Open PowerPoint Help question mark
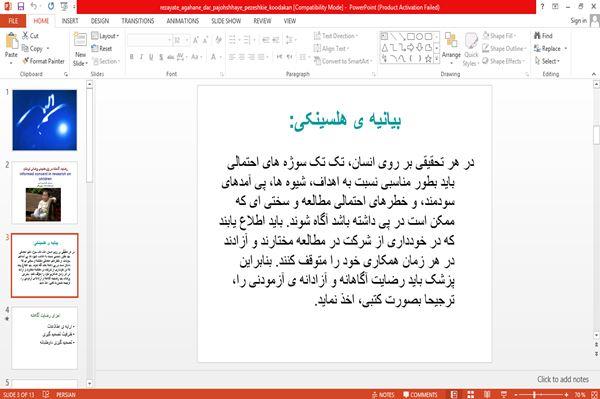Screen dimensions: 600x399 click(x=542, y=7)
